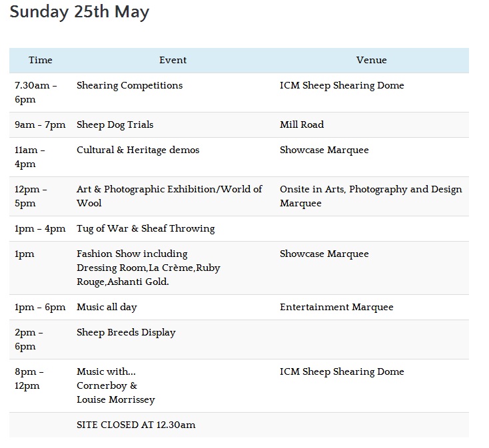
Task: Select the 9am - 7pm time cell
Action: pos(40,124)
